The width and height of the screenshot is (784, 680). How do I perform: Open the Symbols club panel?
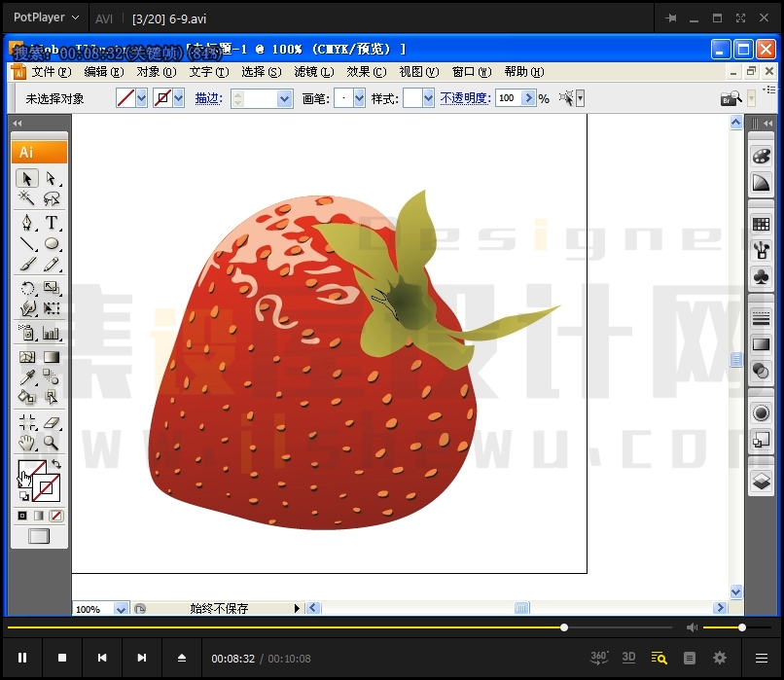761,277
